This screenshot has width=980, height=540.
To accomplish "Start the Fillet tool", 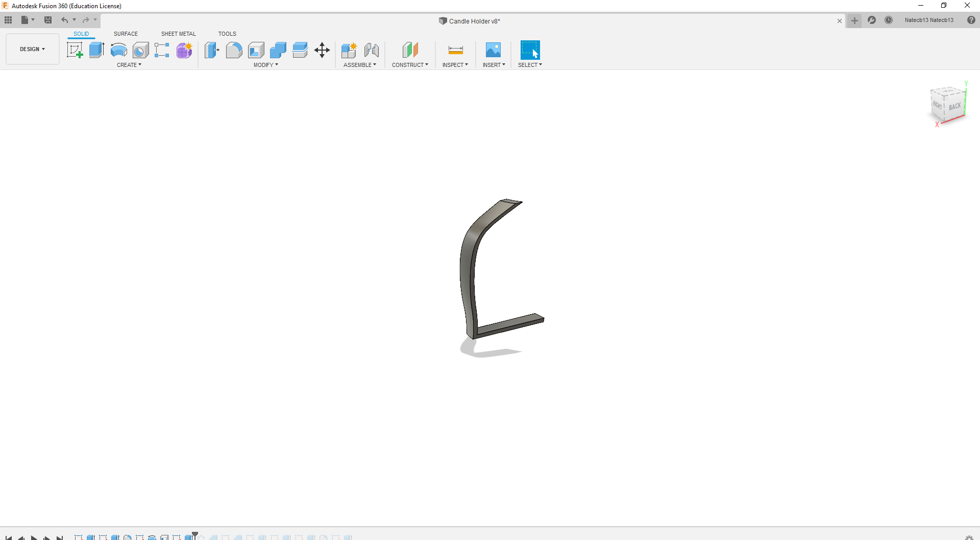I will (x=234, y=50).
